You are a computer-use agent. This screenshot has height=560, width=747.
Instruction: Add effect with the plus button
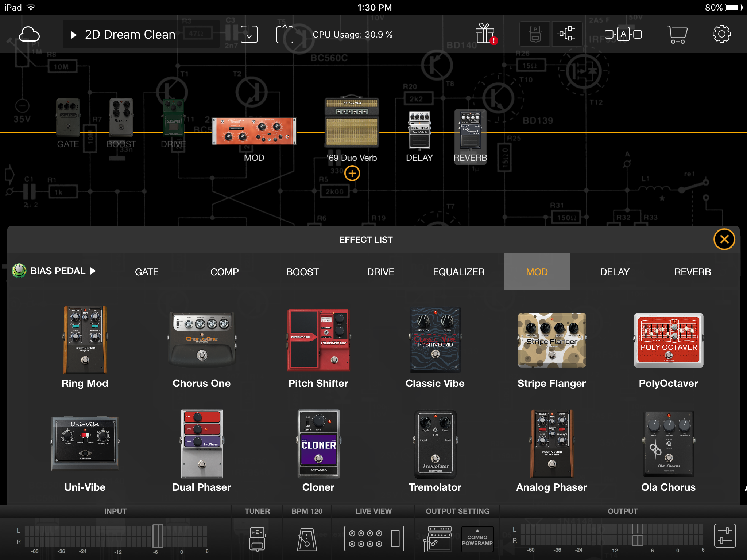click(352, 173)
